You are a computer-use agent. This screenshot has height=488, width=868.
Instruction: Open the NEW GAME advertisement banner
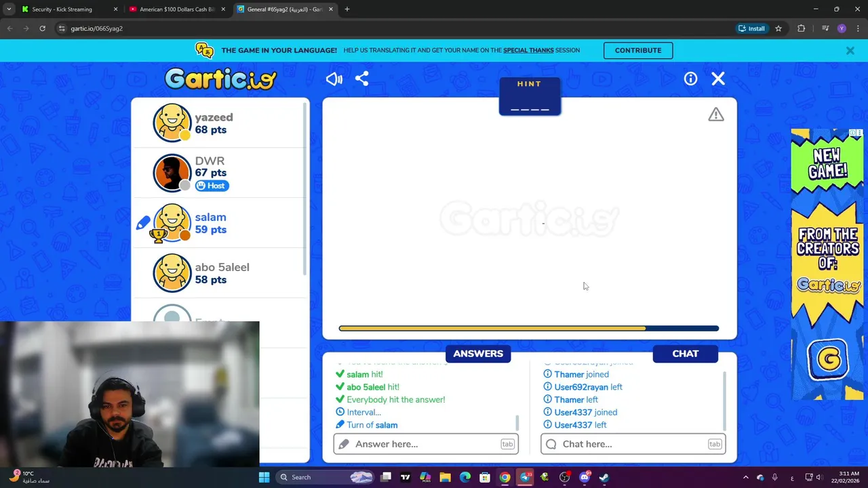point(827,264)
